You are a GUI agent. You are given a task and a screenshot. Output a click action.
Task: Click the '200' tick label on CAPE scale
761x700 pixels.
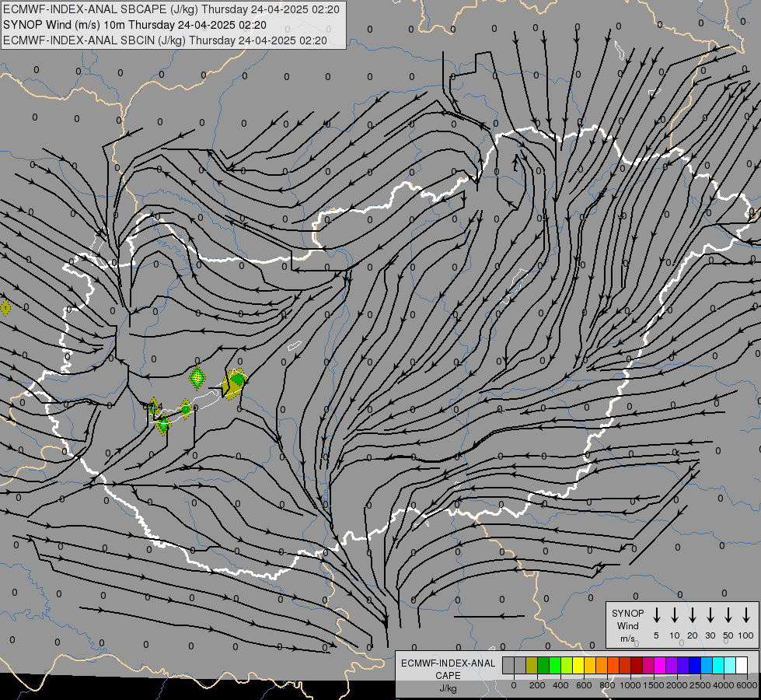click(537, 685)
